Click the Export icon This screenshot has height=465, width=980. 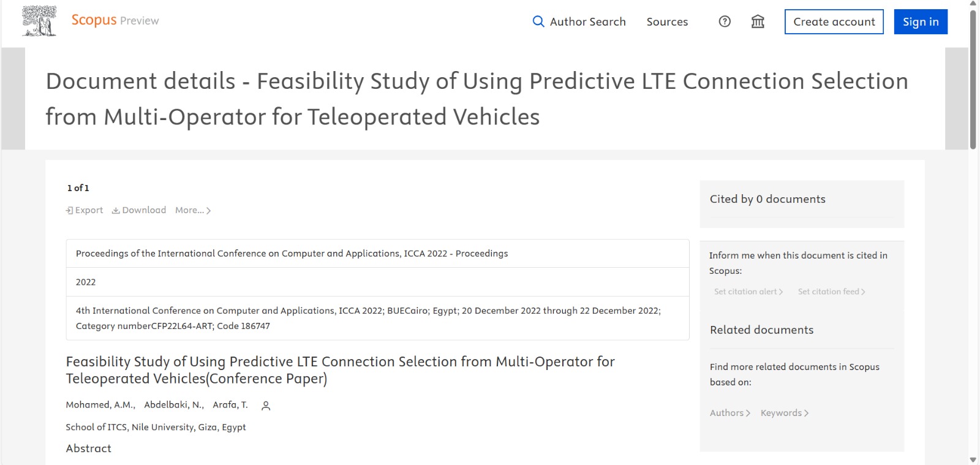pyautogui.click(x=70, y=210)
